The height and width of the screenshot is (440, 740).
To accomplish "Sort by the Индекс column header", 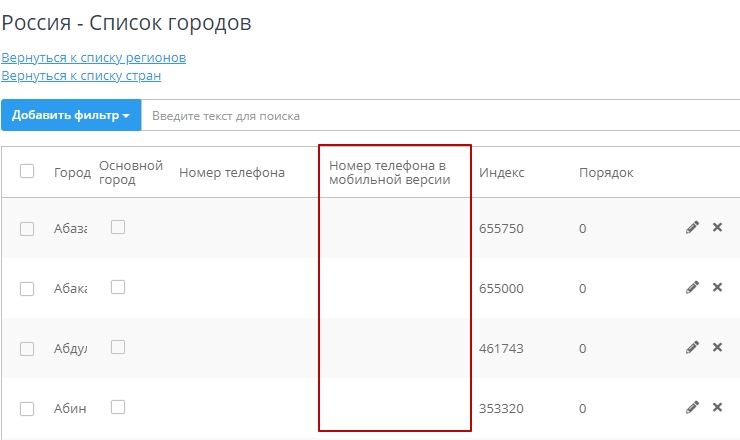I will (502, 173).
